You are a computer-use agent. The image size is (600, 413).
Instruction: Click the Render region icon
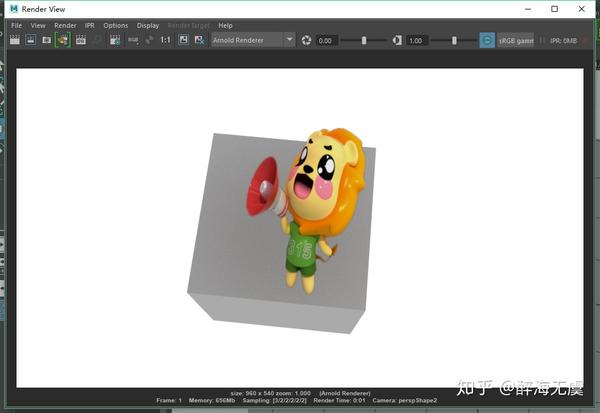tap(31, 40)
